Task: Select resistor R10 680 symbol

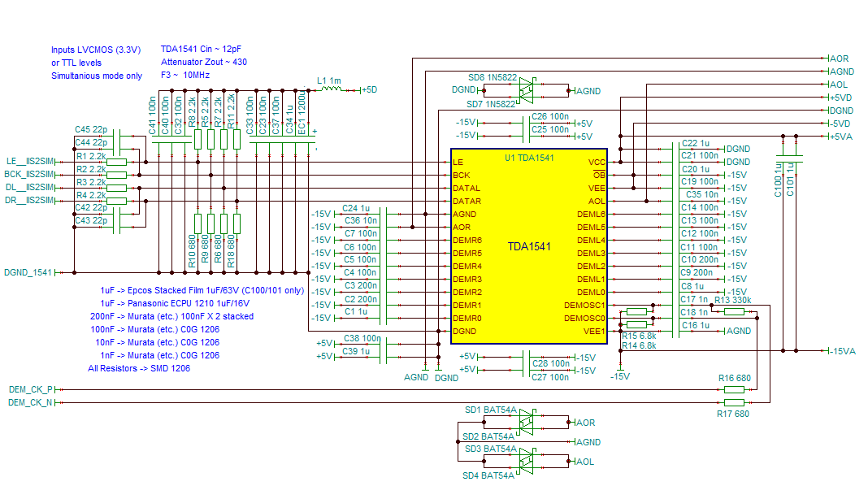Action: [x=197, y=223]
